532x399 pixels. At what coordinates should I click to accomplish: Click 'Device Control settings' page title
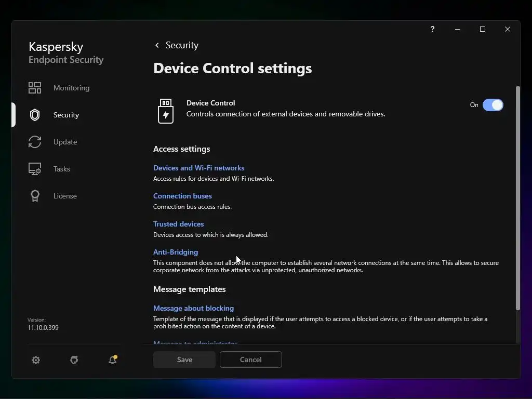[232, 68]
